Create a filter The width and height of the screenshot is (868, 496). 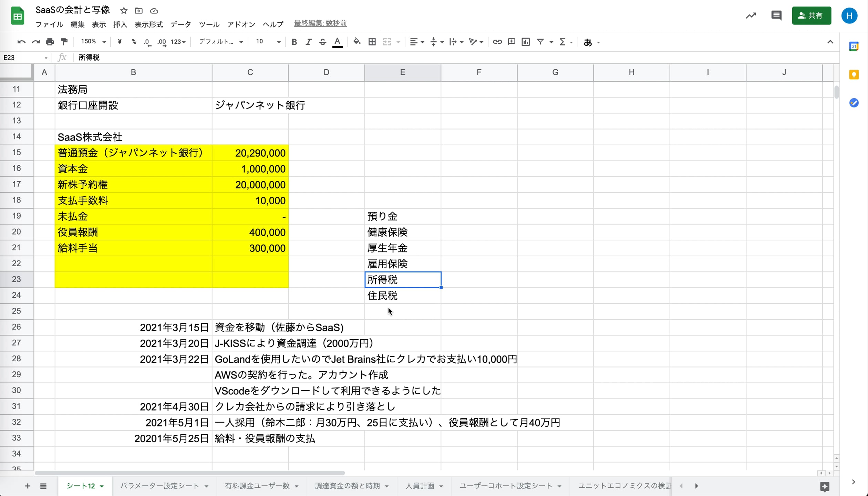540,42
